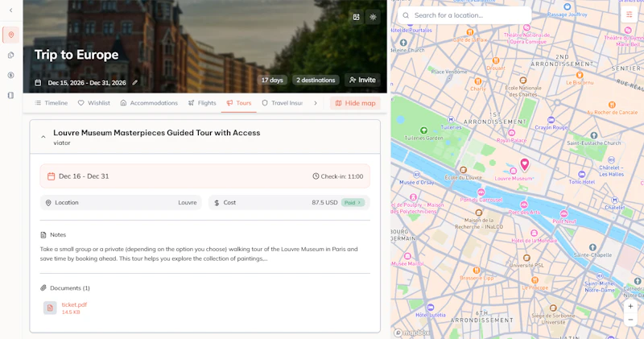Click the Tuileries Garden map marker
Screen dimensions: 644x339
tap(423, 130)
